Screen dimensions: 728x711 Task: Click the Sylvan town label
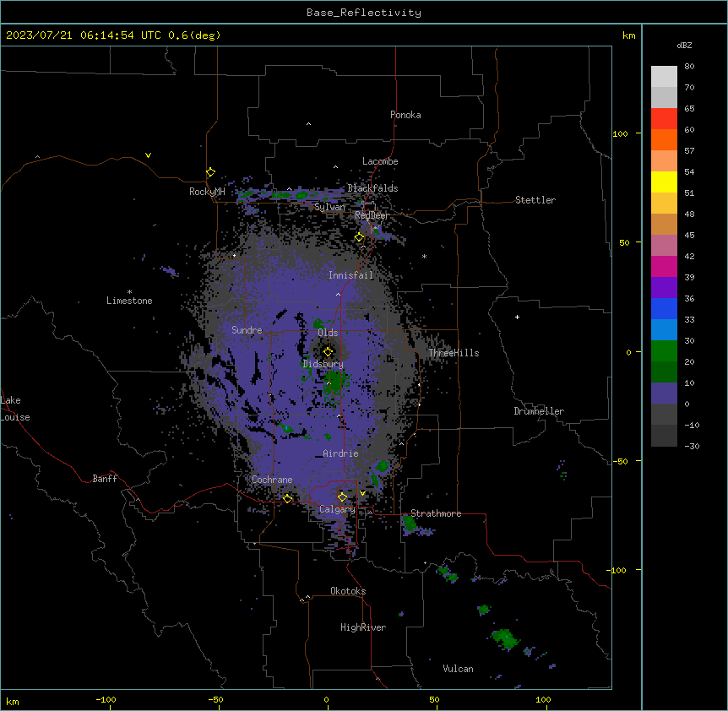click(x=329, y=207)
